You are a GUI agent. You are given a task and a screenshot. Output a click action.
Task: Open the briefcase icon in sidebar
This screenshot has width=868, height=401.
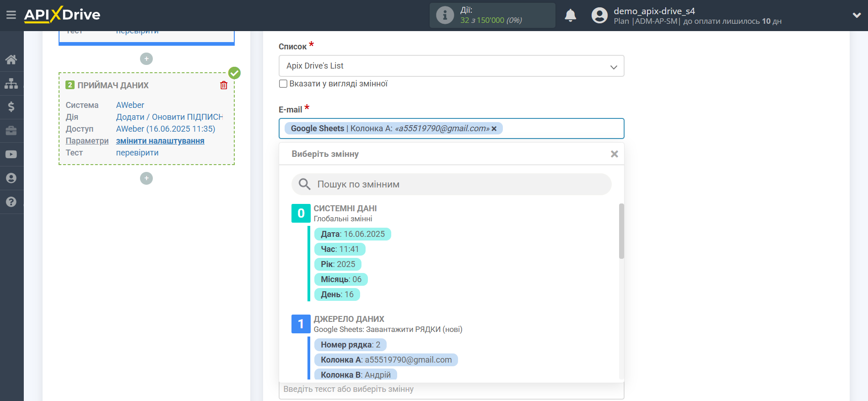pyautogui.click(x=11, y=131)
